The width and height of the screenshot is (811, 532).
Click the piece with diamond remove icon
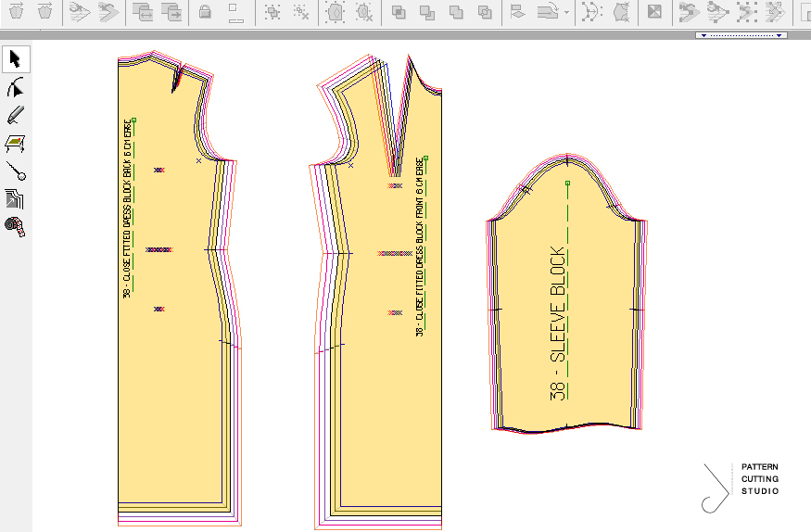click(x=364, y=12)
